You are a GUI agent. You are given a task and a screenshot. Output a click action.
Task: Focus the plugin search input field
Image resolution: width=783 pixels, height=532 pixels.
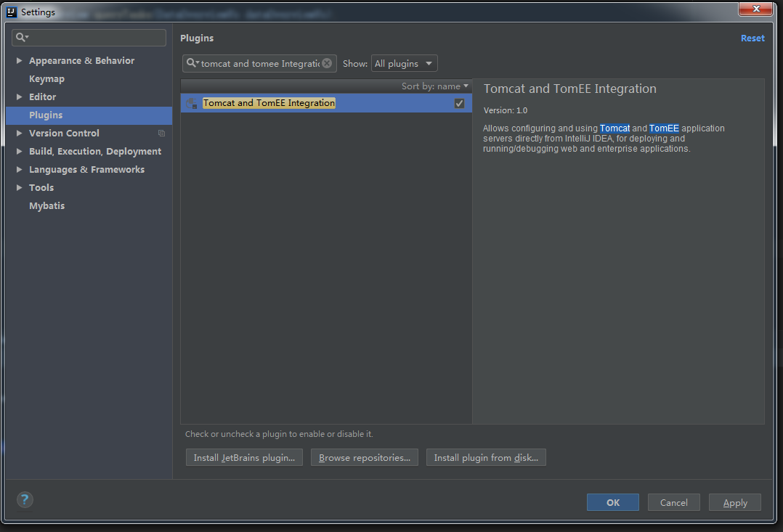tap(260, 63)
